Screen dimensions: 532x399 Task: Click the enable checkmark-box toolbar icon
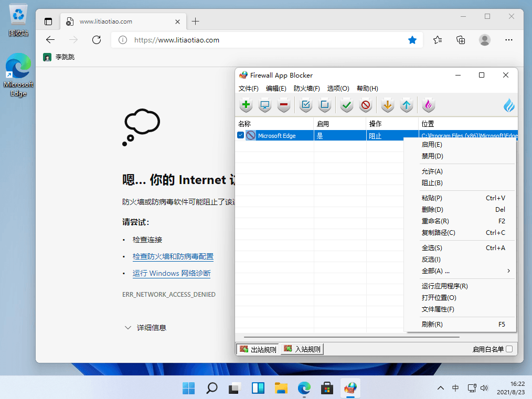tap(306, 105)
